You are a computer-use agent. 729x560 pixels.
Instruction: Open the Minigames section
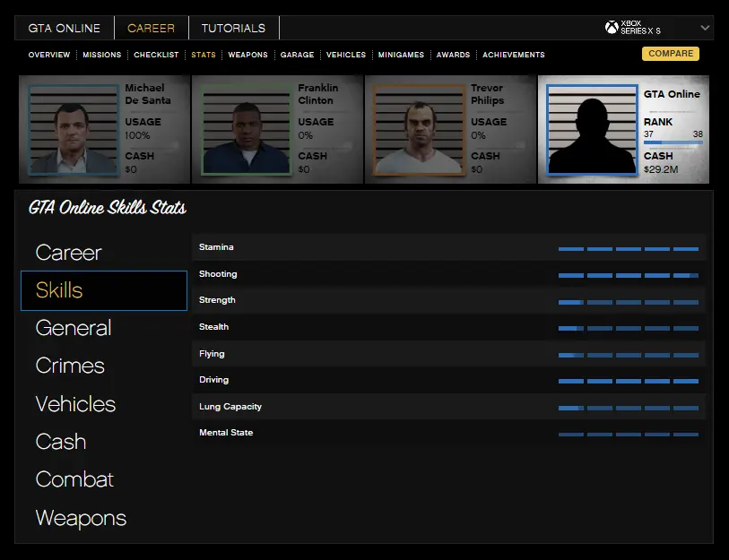401,55
